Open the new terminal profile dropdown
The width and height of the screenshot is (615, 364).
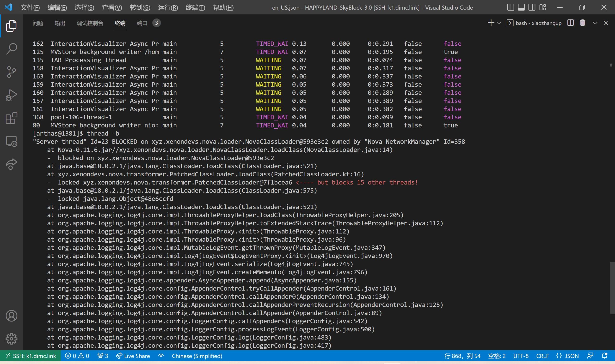(499, 23)
